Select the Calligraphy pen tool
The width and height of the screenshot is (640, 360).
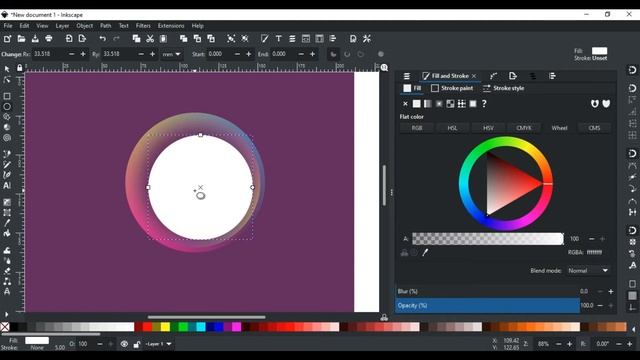pyautogui.click(x=7, y=175)
